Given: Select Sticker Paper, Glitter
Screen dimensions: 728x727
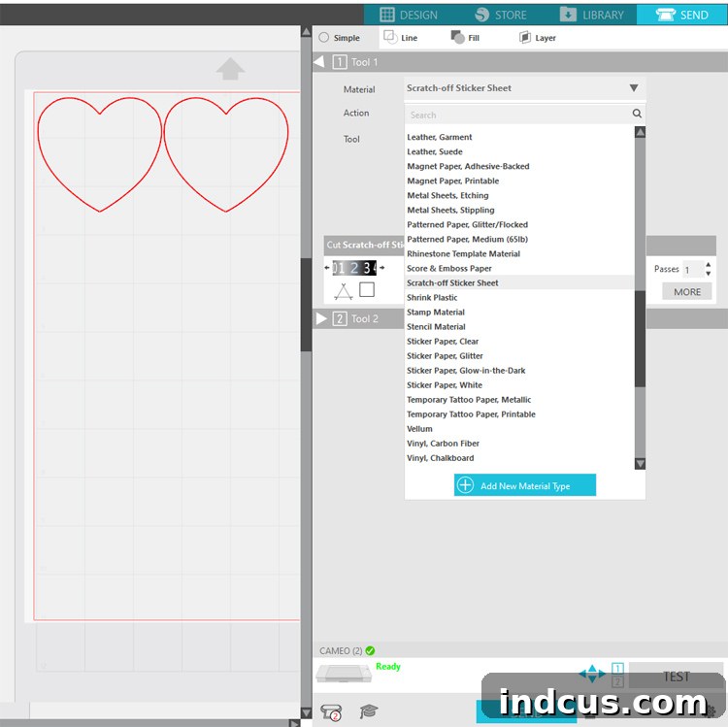Looking at the screenshot, I should [x=445, y=356].
